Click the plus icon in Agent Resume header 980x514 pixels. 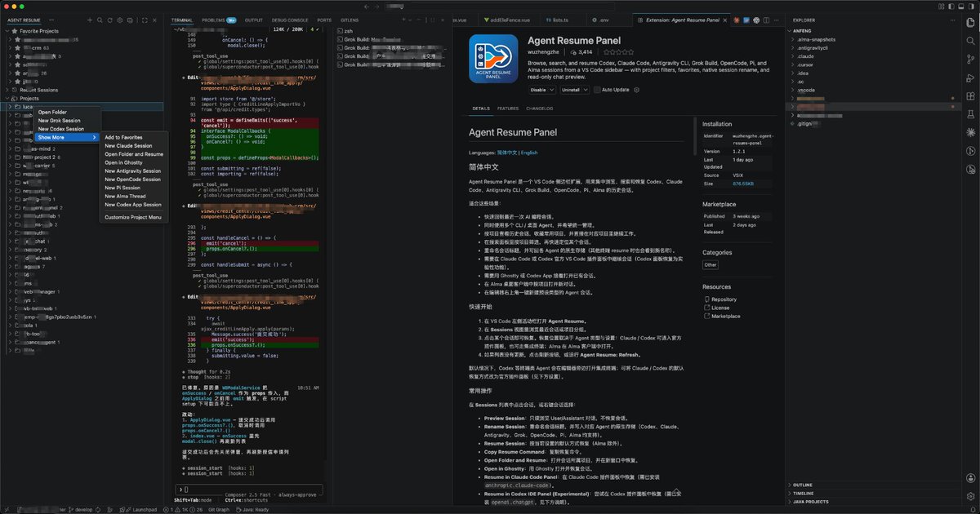click(90, 20)
